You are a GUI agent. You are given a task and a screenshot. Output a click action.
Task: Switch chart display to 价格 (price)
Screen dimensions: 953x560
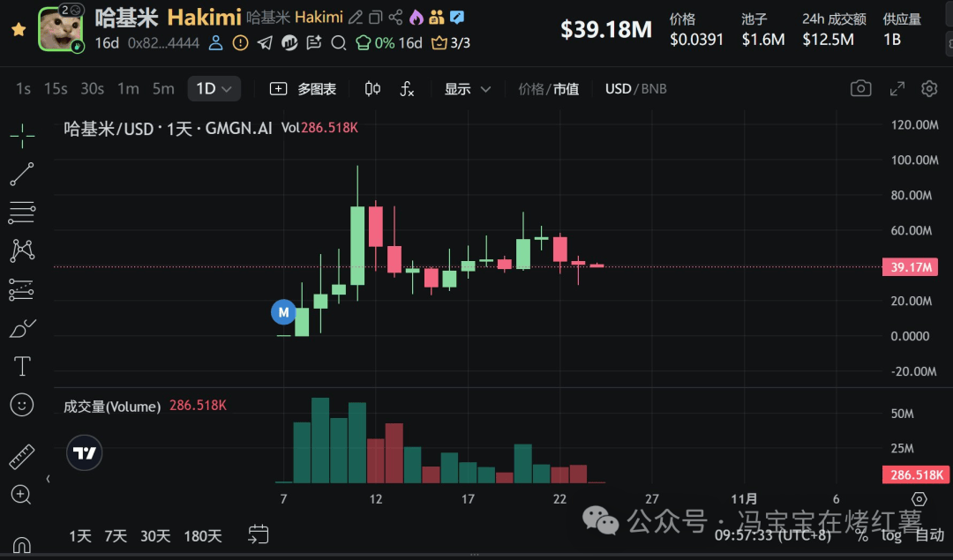point(531,89)
